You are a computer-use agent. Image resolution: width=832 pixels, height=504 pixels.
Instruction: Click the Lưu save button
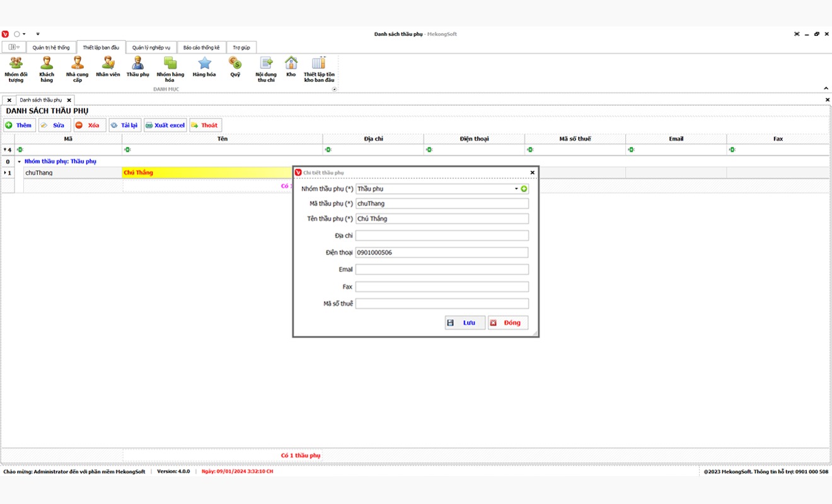[x=465, y=323]
